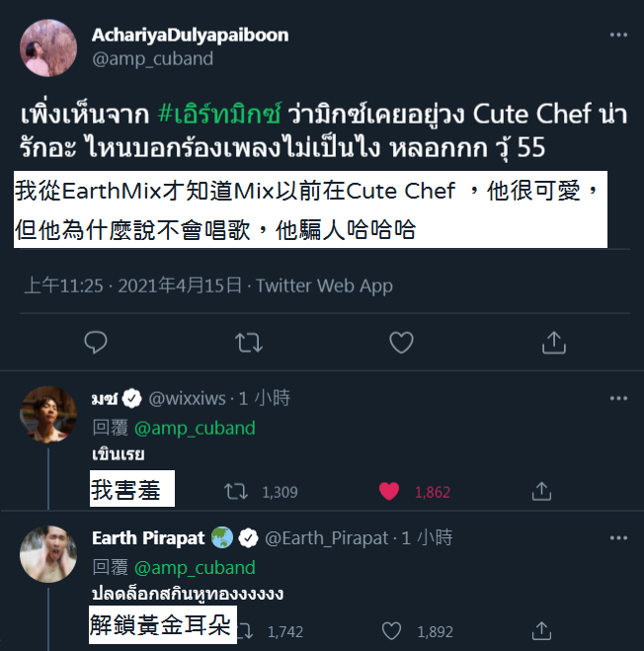The height and width of the screenshot is (651, 644).
Task: Open the @wixxiws profile avatar
Action: click(48, 414)
